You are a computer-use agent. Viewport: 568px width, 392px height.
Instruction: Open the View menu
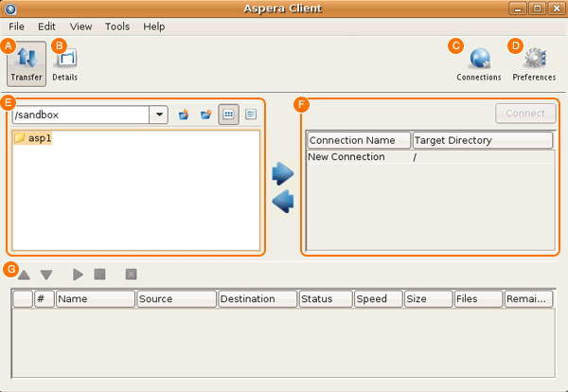(x=80, y=27)
